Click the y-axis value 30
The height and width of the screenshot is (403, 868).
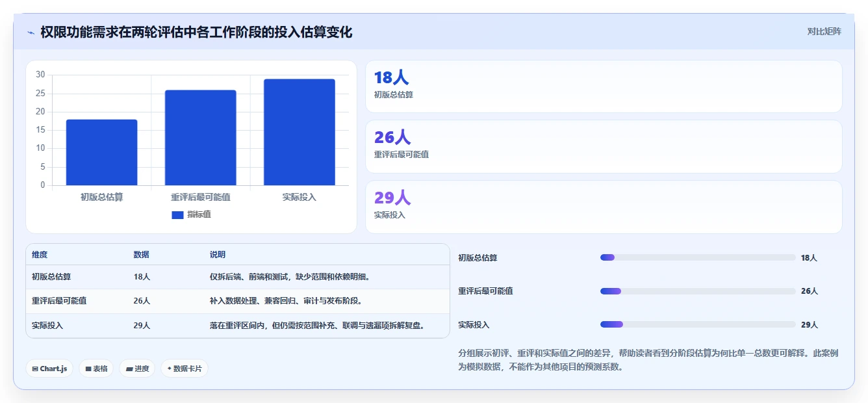[x=40, y=75]
